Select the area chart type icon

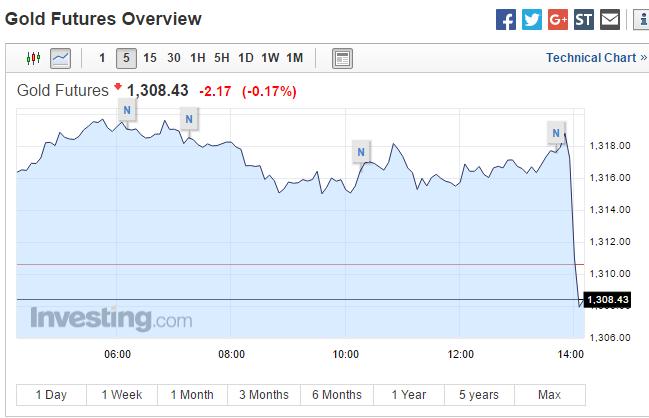click(x=60, y=58)
